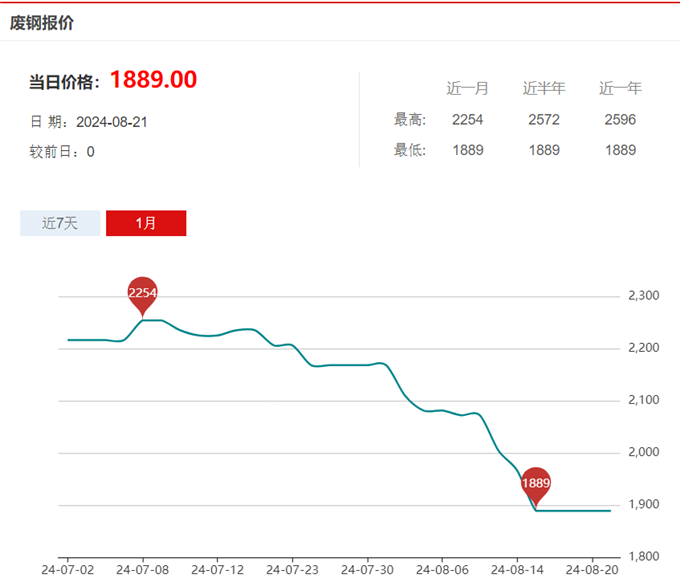680x578 pixels.
Task: Click the 24-07-08 x-axis date label
Action: pyautogui.click(x=143, y=569)
